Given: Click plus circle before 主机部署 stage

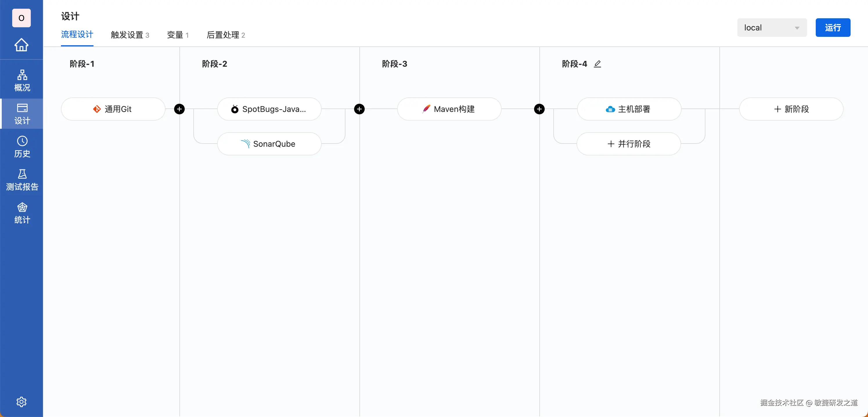Looking at the screenshot, I should [539, 109].
